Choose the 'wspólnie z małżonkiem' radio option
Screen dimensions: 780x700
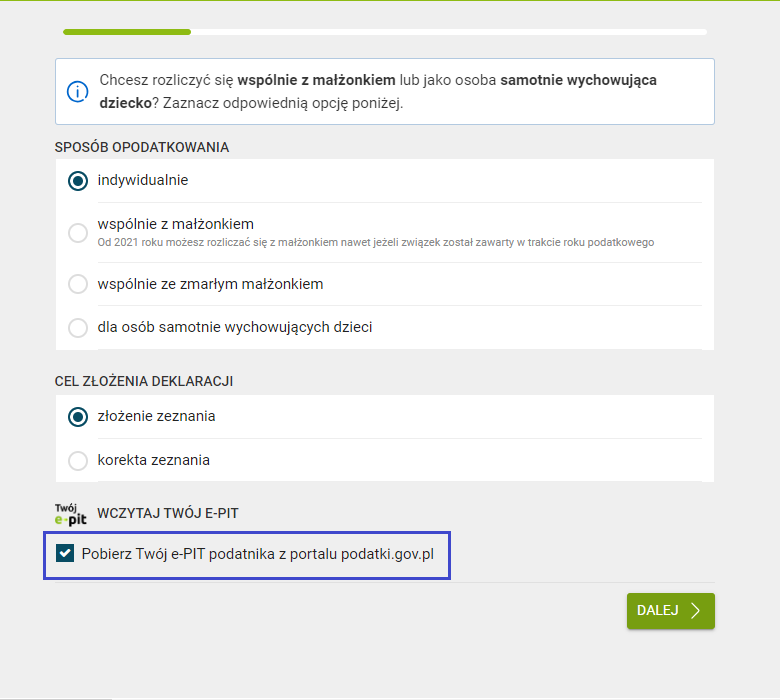78,233
